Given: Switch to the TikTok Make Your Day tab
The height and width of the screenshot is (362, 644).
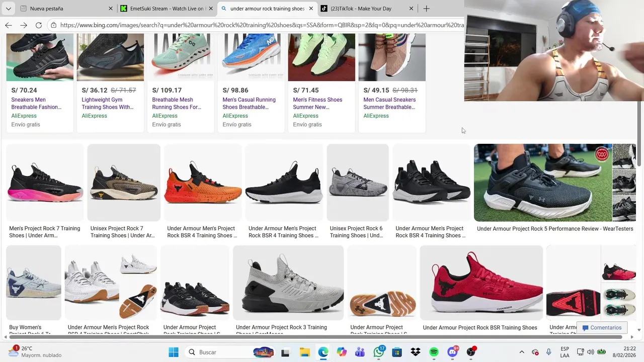Looking at the screenshot, I should (x=367, y=9).
